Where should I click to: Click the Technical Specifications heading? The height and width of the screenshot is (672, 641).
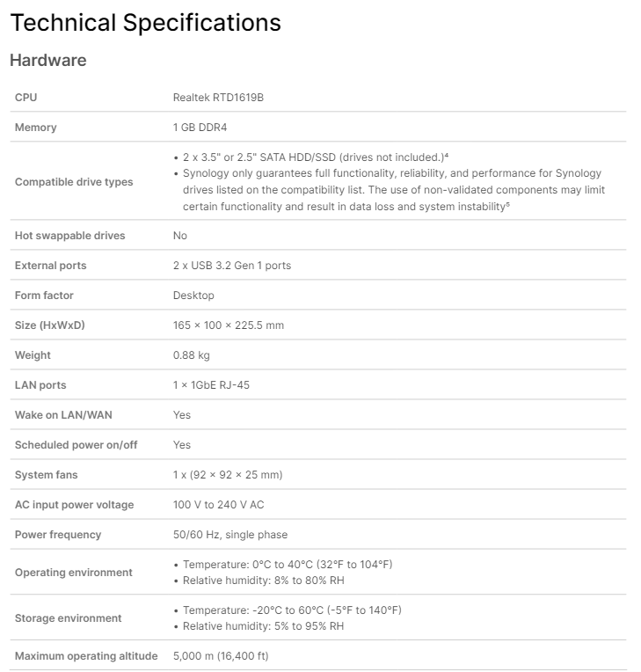click(x=145, y=22)
